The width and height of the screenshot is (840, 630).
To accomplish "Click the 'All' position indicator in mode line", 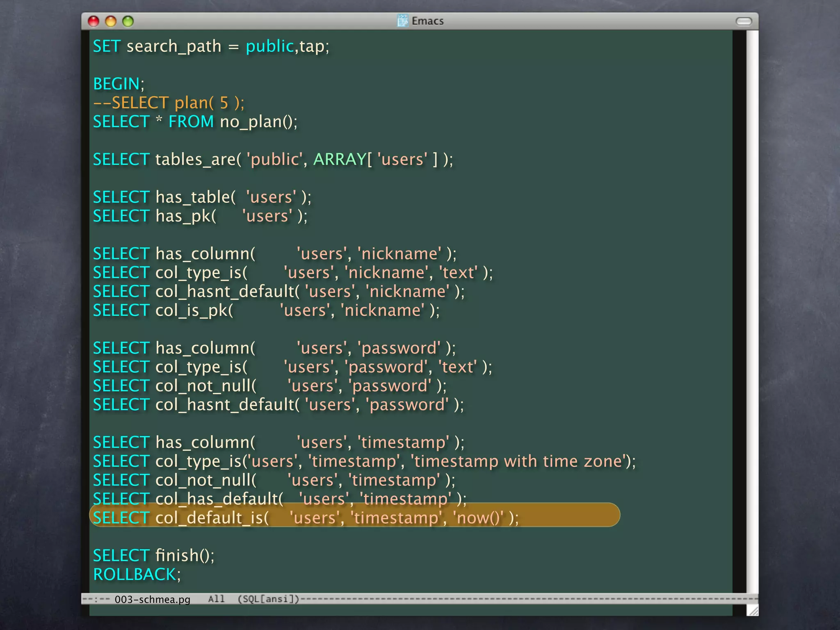I will (x=216, y=599).
